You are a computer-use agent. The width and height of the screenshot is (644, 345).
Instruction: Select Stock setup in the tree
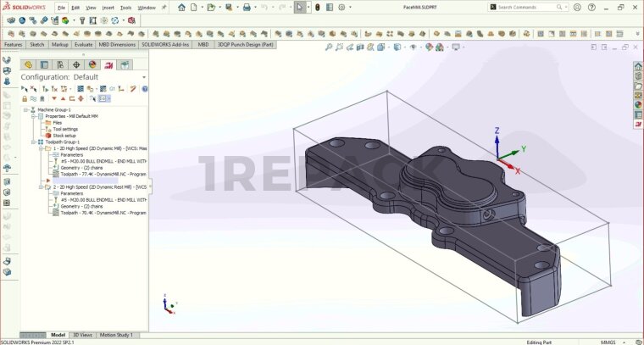click(64, 135)
